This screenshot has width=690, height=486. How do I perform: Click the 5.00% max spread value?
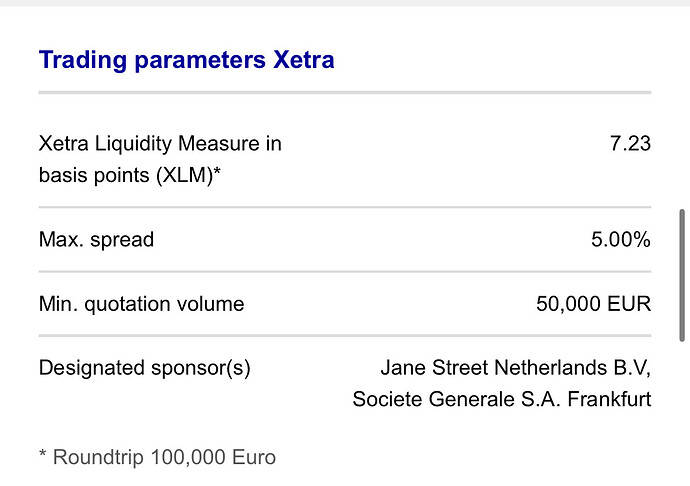(x=620, y=240)
